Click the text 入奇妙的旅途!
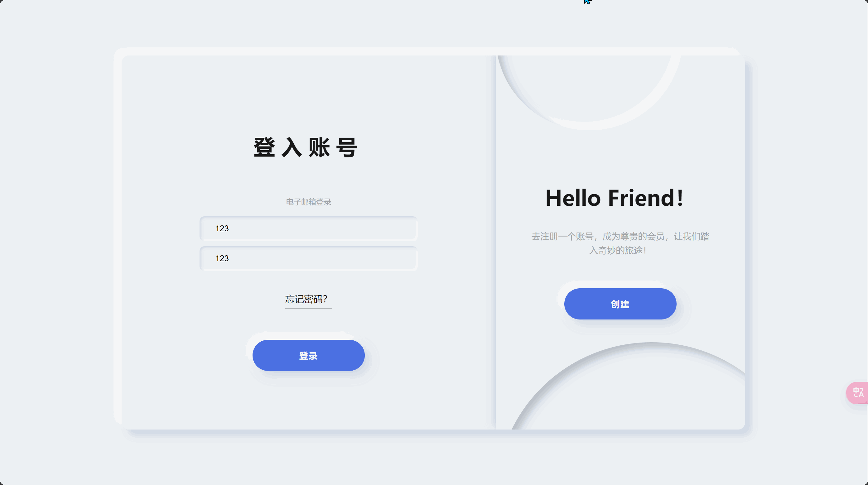This screenshot has width=868, height=485. click(x=618, y=250)
